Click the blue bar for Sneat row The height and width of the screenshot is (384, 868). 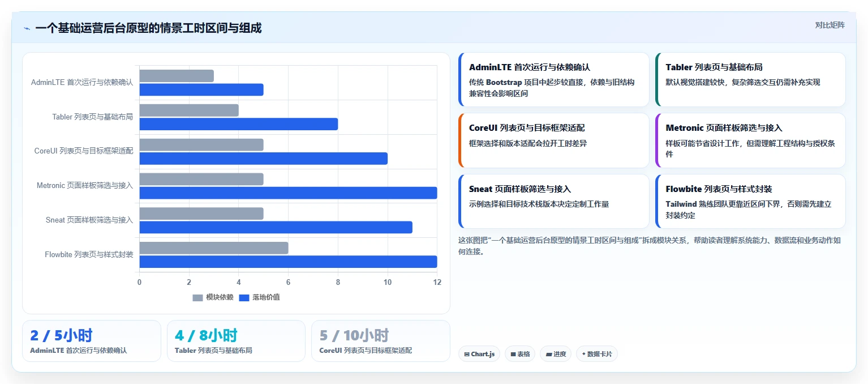click(276, 228)
